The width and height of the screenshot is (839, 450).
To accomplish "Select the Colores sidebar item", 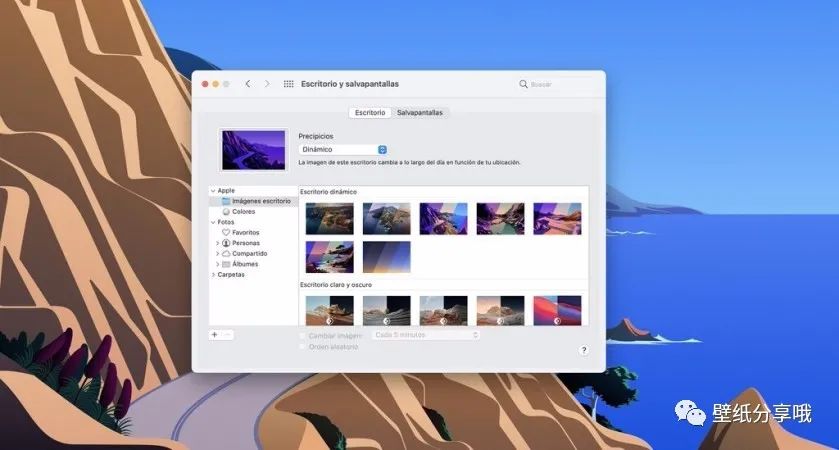I will (244, 211).
